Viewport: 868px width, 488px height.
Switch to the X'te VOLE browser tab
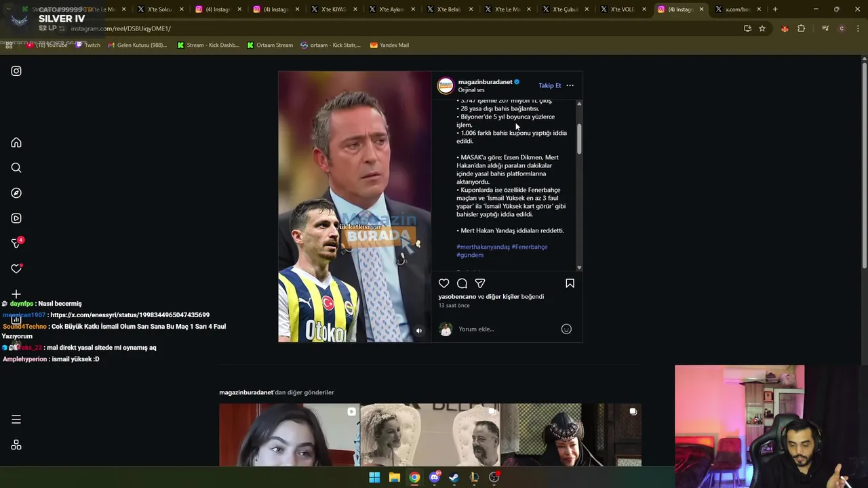click(x=623, y=9)
